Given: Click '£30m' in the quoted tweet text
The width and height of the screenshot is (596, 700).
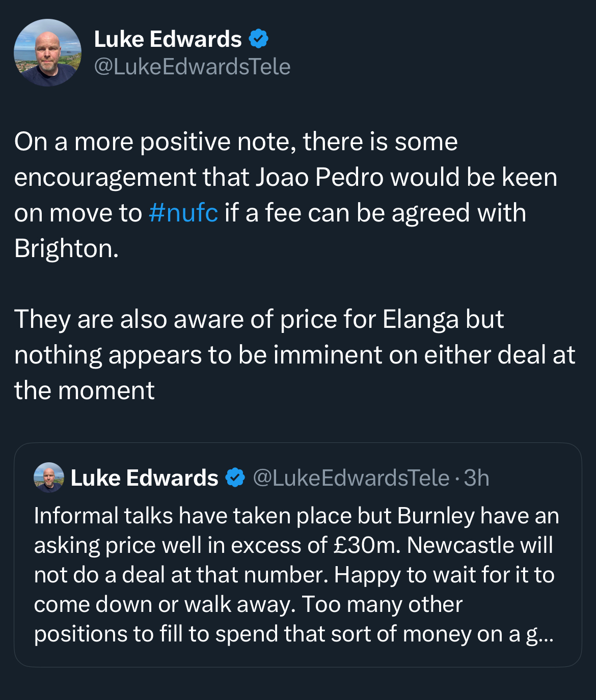Looking at the screenshot, I should click(363, 545).
